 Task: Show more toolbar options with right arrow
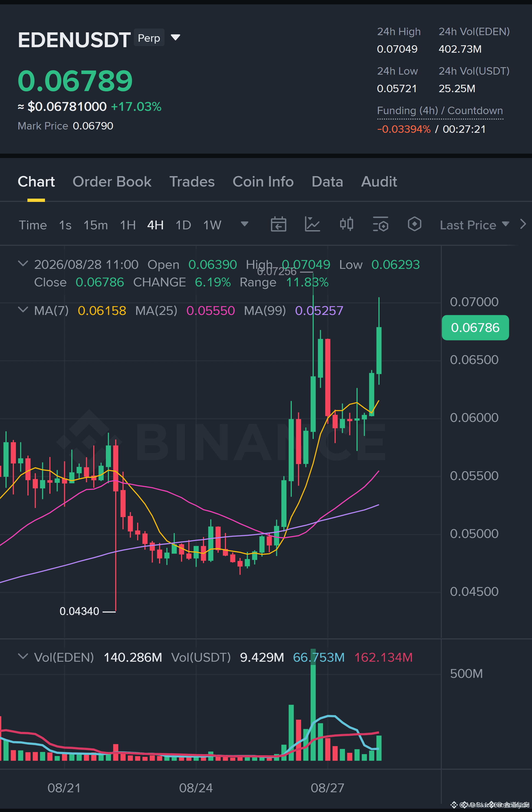tap(523, 224)
